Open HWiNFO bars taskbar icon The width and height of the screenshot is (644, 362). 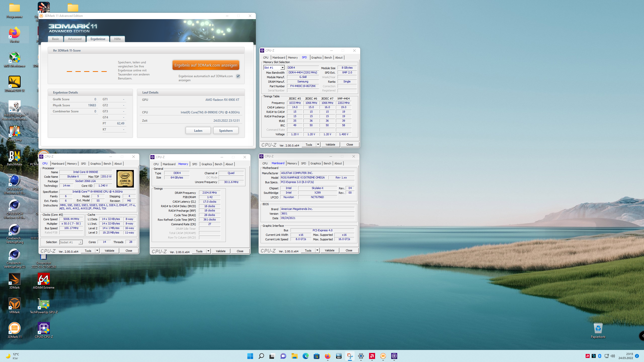pyautogui.click(x=339, y=356)
